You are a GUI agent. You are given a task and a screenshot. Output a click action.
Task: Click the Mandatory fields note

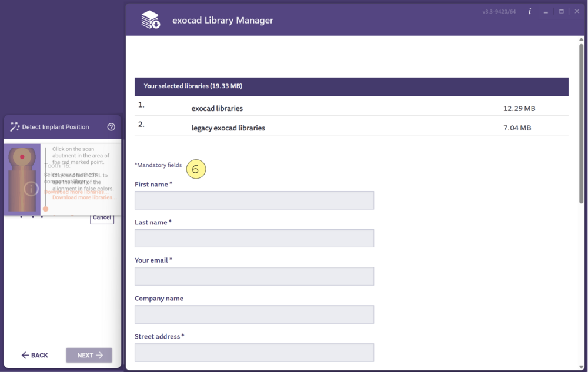point(158,165)
